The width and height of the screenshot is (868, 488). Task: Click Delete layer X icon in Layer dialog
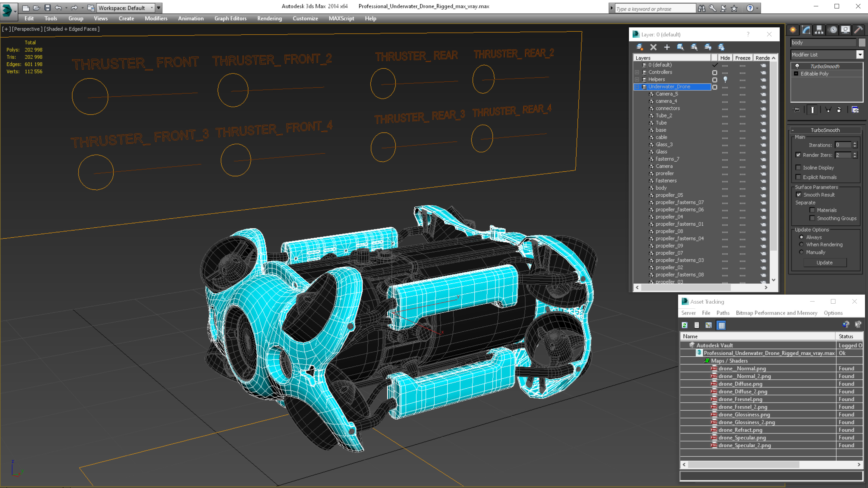[653, 47]
